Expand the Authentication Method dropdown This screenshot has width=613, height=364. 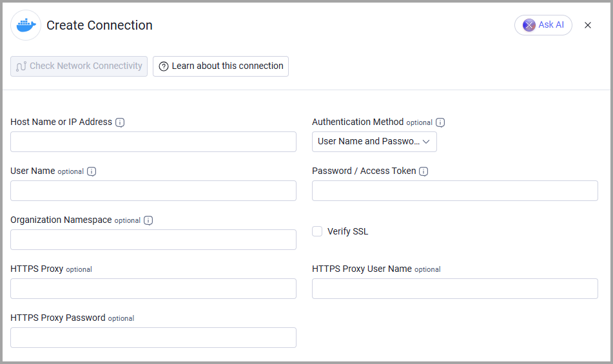pyautogui.click(x=374, y=141)
